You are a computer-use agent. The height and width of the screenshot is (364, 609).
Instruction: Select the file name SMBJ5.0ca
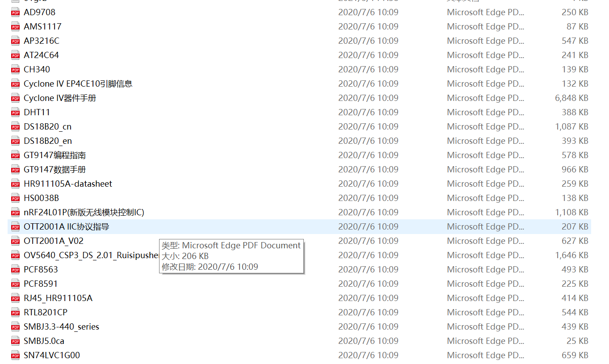pyautogui.click(x=44, y=341)
